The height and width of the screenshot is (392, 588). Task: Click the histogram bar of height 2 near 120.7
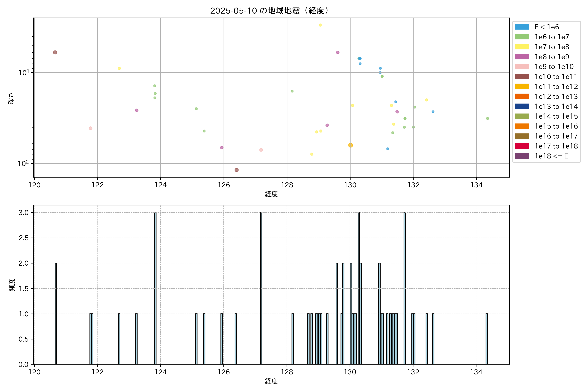(56, 313)
